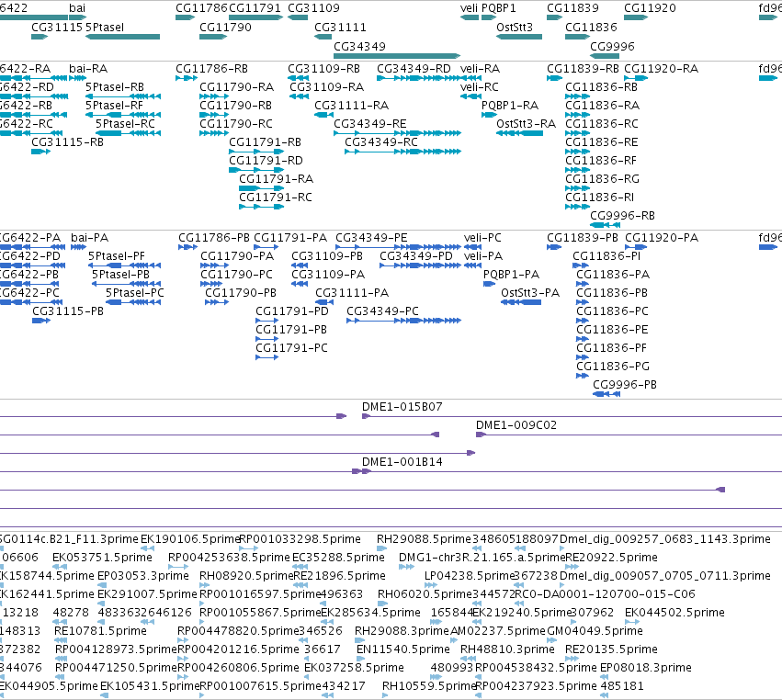This screenshot has height=700, width=782.
Task: Select transcript label "CG34349-RD"
Action: [x=414, y=69]
